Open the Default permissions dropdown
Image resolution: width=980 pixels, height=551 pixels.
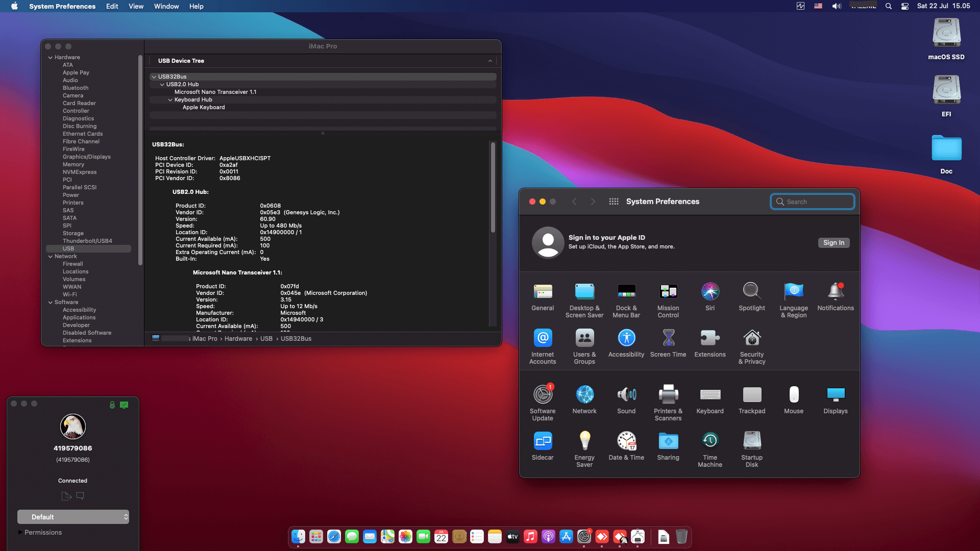pyautogui.click(x=73, y=517)
